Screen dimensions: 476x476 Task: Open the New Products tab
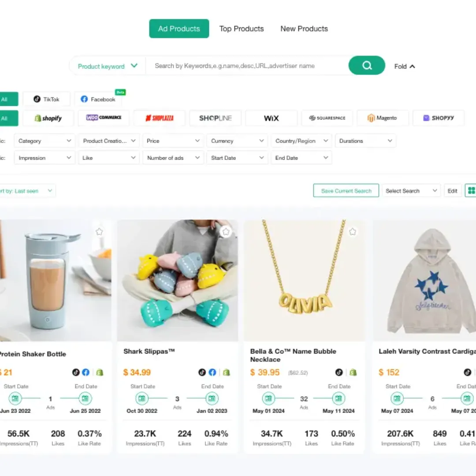point(304,29)
